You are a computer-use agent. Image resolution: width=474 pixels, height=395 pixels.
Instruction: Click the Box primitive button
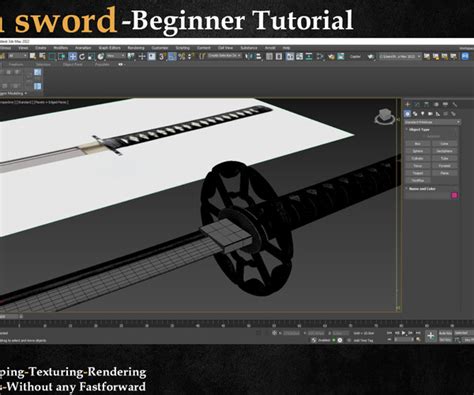[418, 144]
